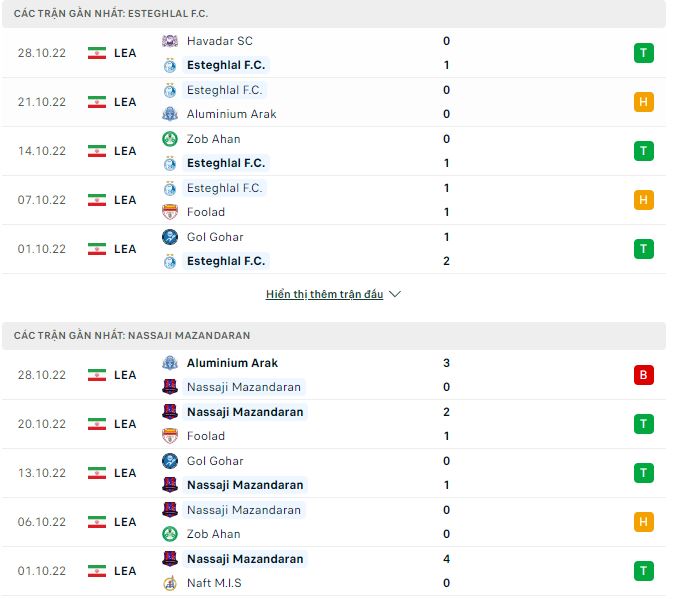Click the green T badge for Havadar SC match
This screenshot has width=675, height=599.
pos(643,53)
